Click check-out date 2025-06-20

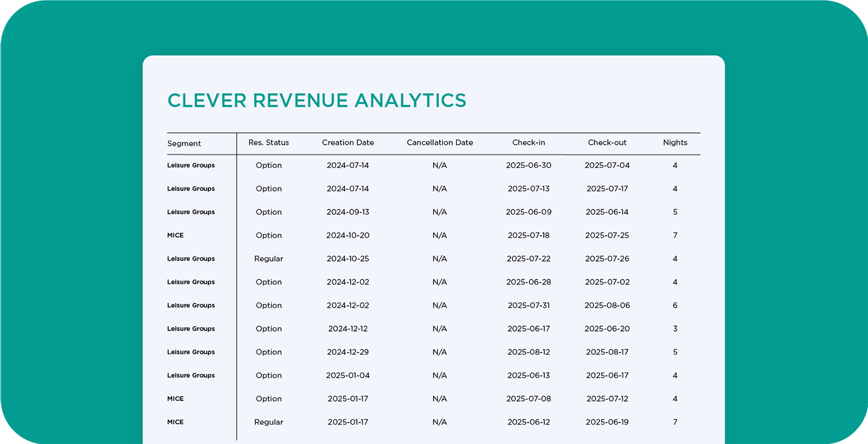607,329
